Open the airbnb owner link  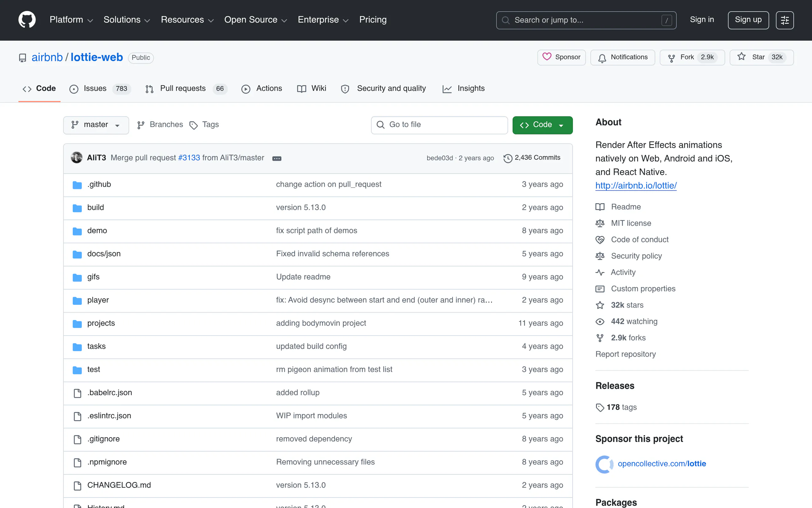click(47, 57)
